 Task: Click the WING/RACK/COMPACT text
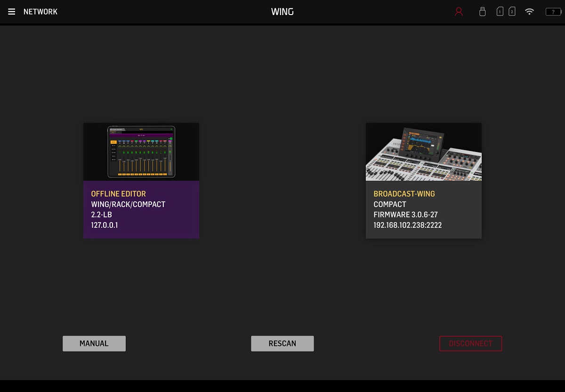[128, 204]
